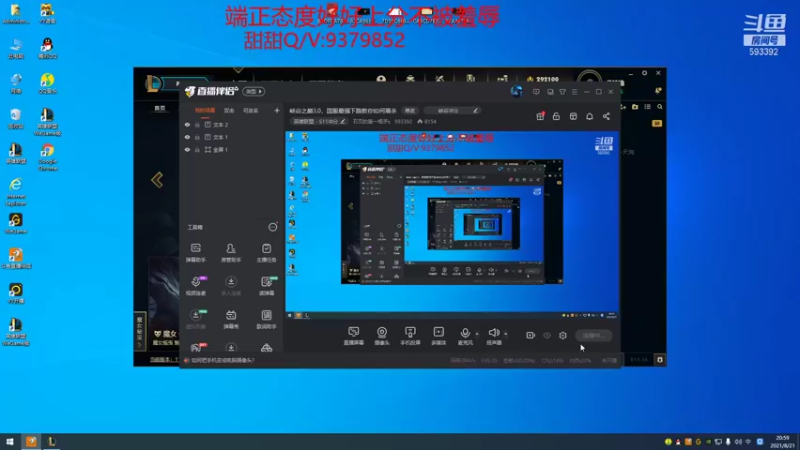Click the 多人连麦 multi-person link tool
The height and width of the screenshot is (450, 800).
[231, 286]
